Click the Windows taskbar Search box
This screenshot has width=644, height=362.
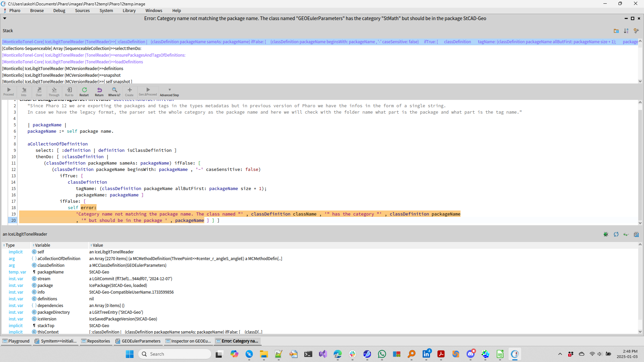coord(175,354)
